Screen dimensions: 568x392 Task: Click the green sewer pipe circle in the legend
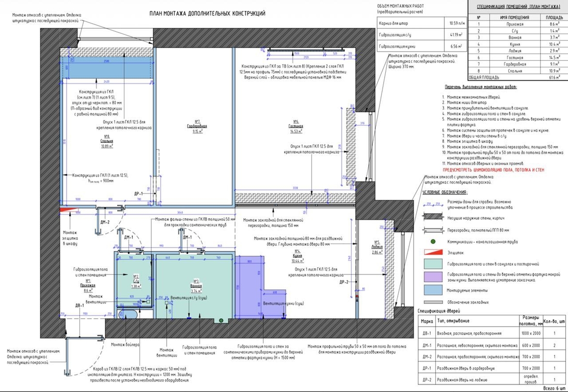(x=433, y=241)
